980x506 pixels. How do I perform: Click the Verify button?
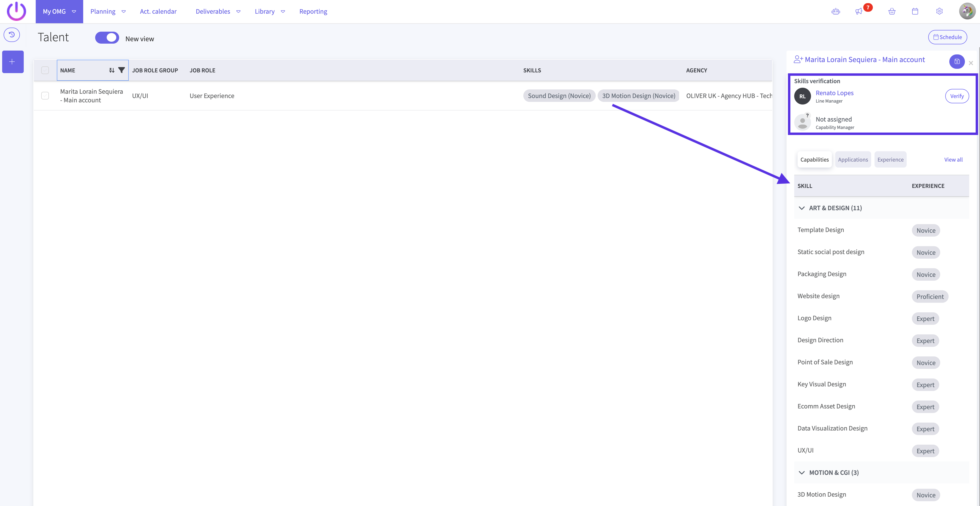(x=957, y=96)
